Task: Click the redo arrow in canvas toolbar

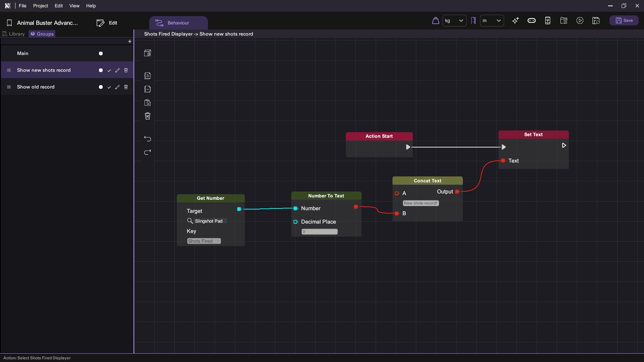Action: (148, 152)
